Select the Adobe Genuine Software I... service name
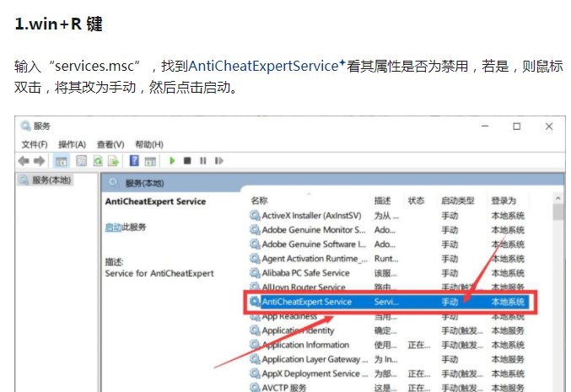Viewport: 571px width, 392px height. point(314,244)
